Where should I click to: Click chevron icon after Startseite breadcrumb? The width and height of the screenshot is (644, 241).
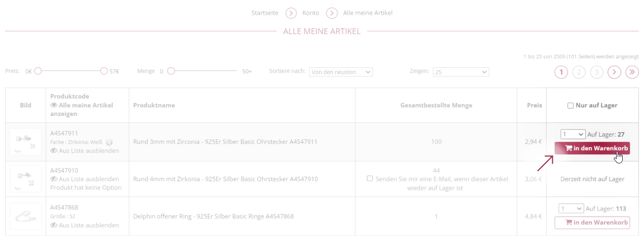tap(291, 13)
